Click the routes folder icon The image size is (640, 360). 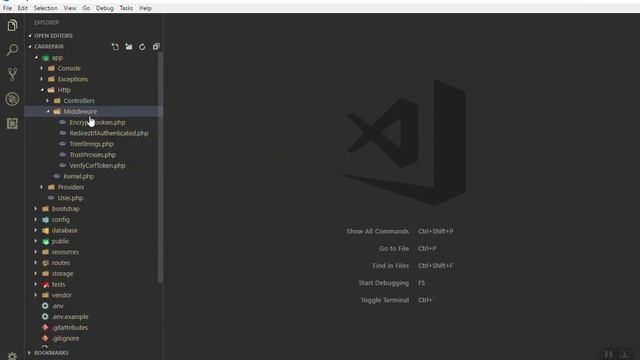(45, 263)
